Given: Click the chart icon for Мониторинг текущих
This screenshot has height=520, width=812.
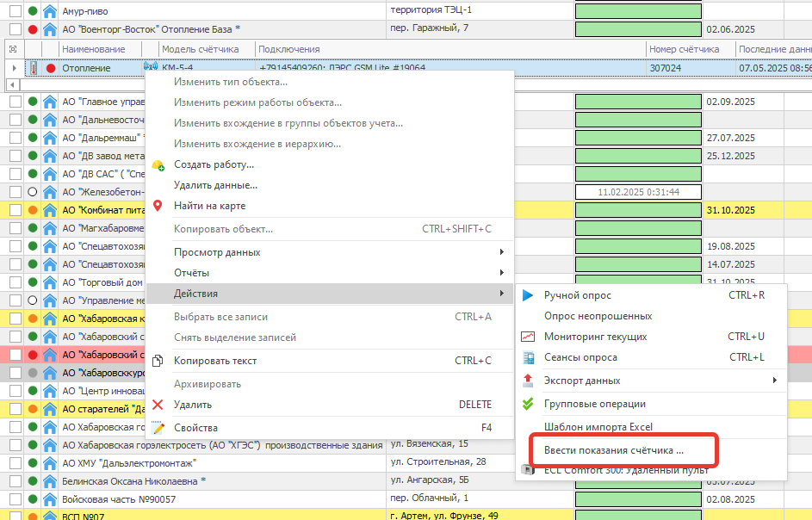Looking at the screenshot, I should pos(528,337).
